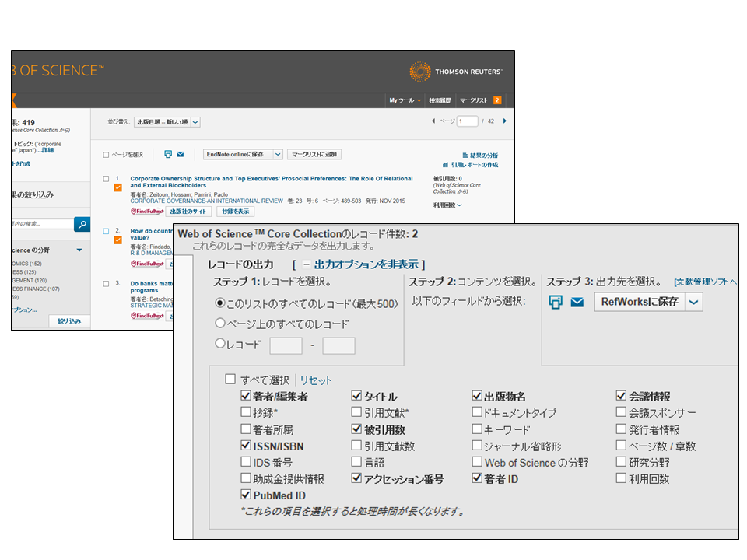Click the 絞り込み button in the sidebar

(x=69, y=321)
